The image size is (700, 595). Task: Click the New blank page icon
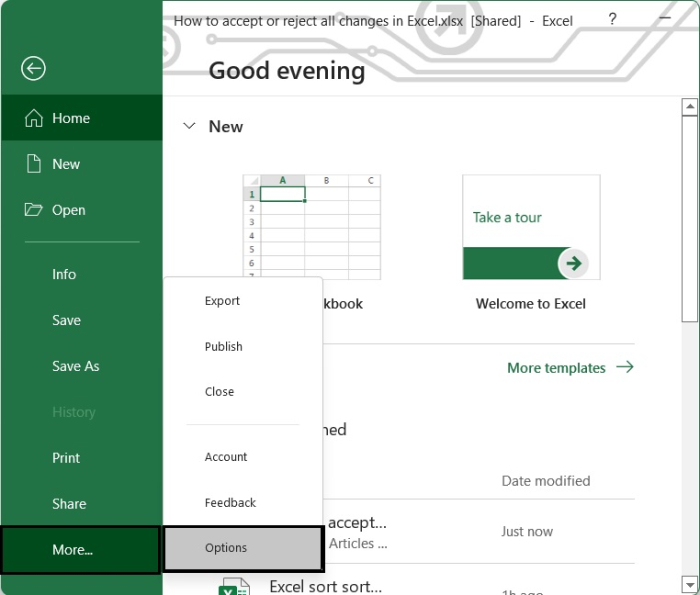34,164
